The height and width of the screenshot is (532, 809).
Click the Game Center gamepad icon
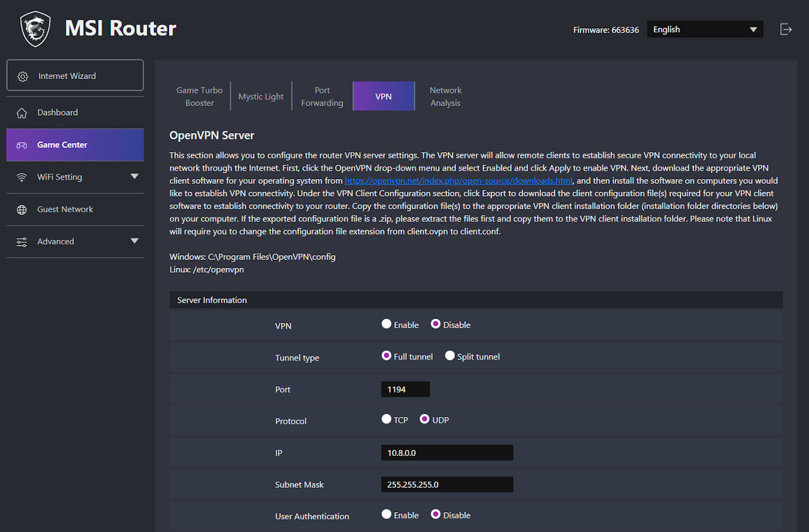(22, 145)
